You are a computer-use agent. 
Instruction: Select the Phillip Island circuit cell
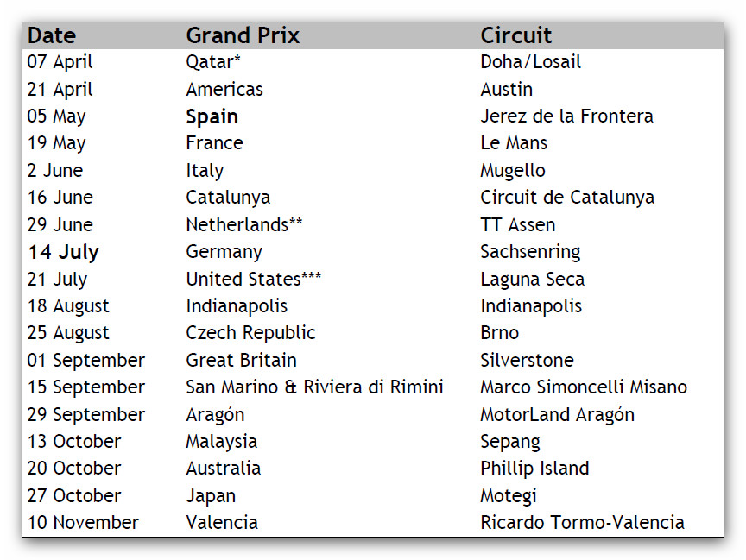click(534, 469)
